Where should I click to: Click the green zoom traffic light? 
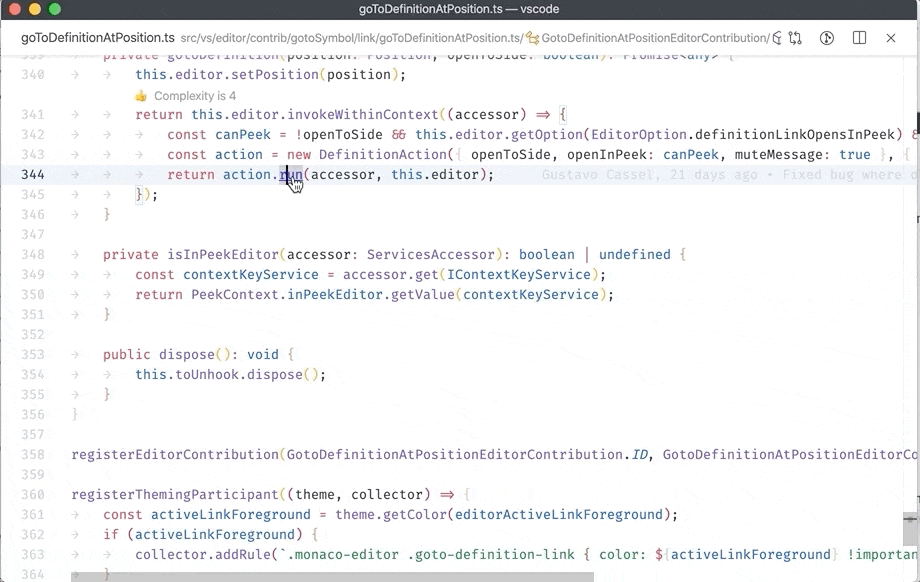coord(53,8)
